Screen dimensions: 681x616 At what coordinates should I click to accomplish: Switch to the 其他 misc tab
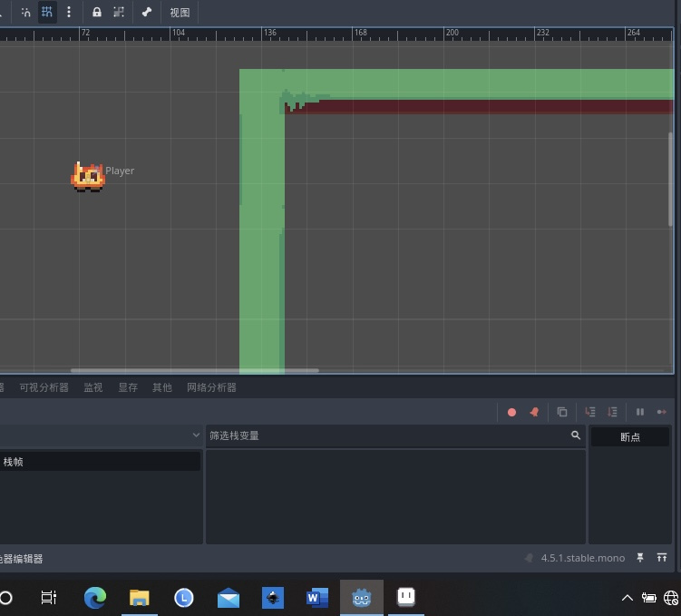pyautogui.click(x=162, y=387)
